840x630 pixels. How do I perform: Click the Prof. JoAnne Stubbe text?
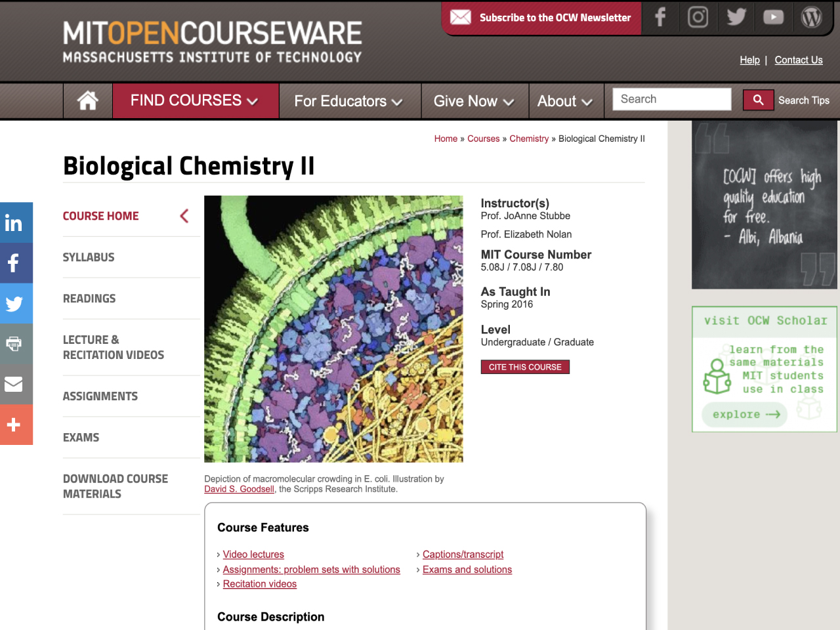(x=526, y=216)
